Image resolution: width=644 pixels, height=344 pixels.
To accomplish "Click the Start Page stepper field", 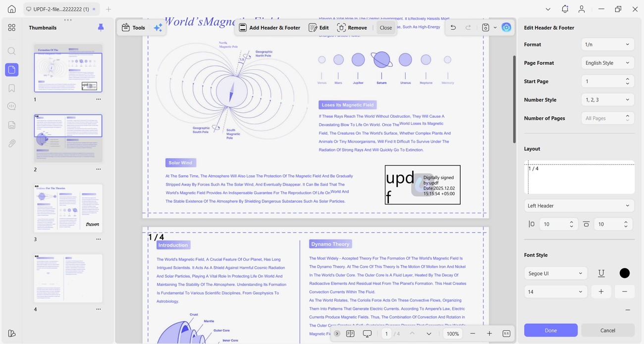I will tap(607, 81).
